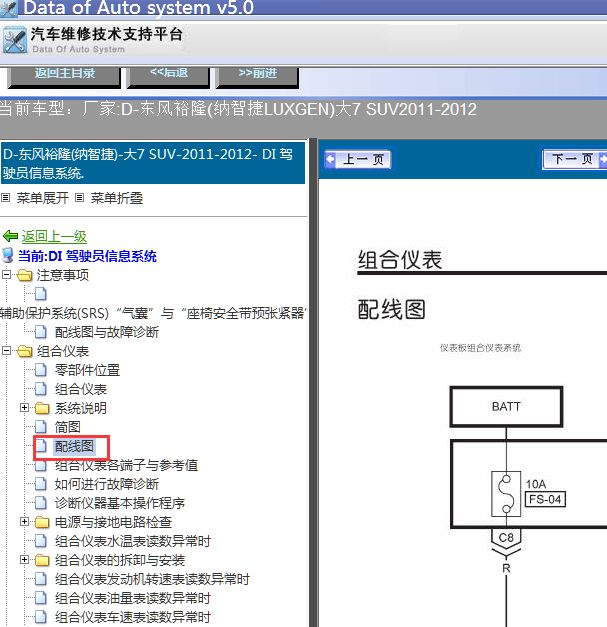Expand the 系统说明 folder
The width and height of the screenshot is (607, 627).
tap(24, 407)
